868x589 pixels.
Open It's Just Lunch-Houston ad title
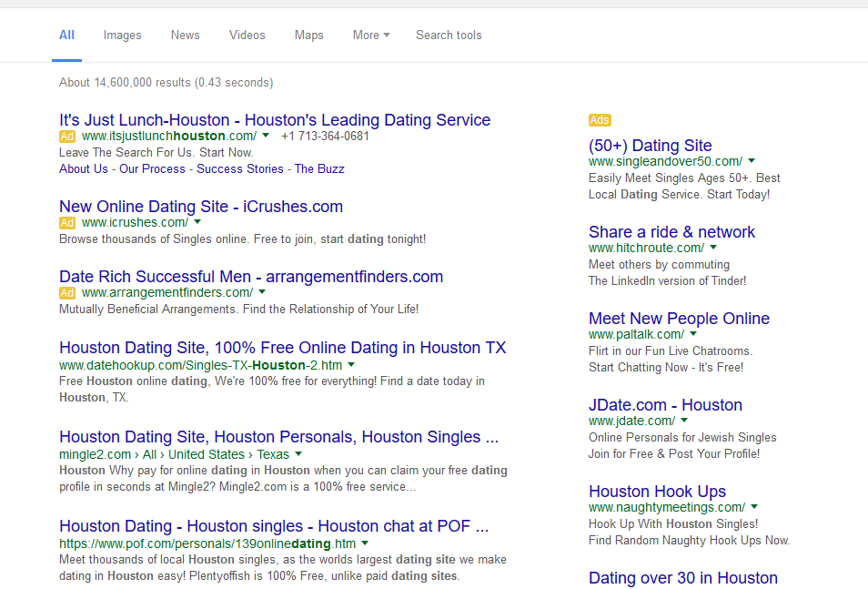pyautogui.click(x=274, y=120)
